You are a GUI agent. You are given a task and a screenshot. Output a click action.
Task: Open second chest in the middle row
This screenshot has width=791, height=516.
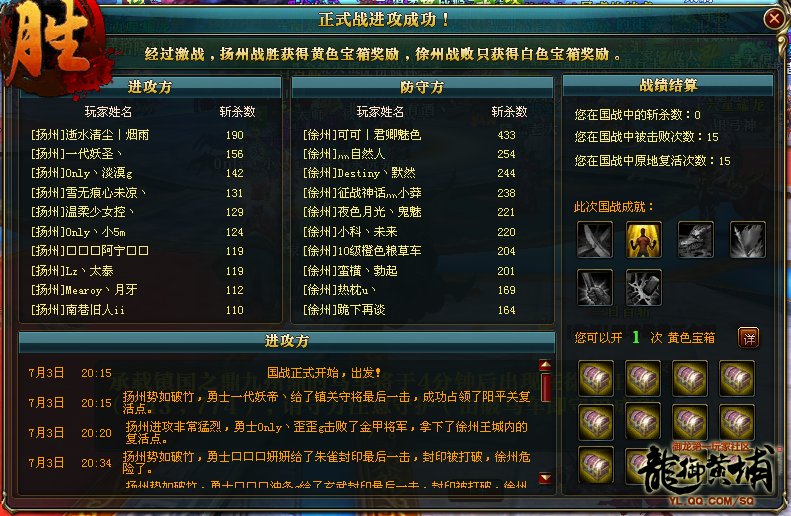click(643, 422)
